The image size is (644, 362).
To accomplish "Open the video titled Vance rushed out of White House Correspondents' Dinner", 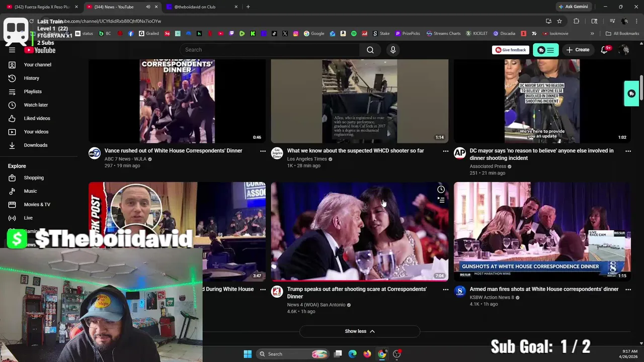I will tap(173, 151).
